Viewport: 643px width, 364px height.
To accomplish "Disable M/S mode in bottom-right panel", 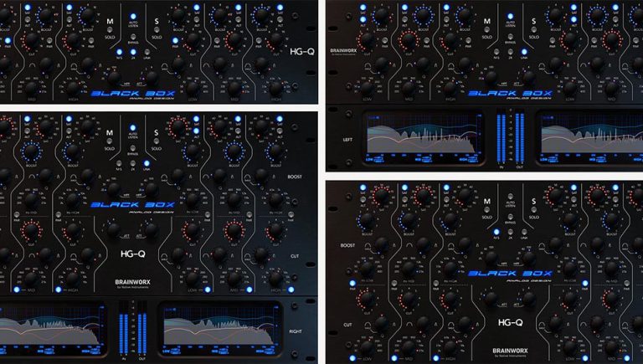I will coord(496,232).
